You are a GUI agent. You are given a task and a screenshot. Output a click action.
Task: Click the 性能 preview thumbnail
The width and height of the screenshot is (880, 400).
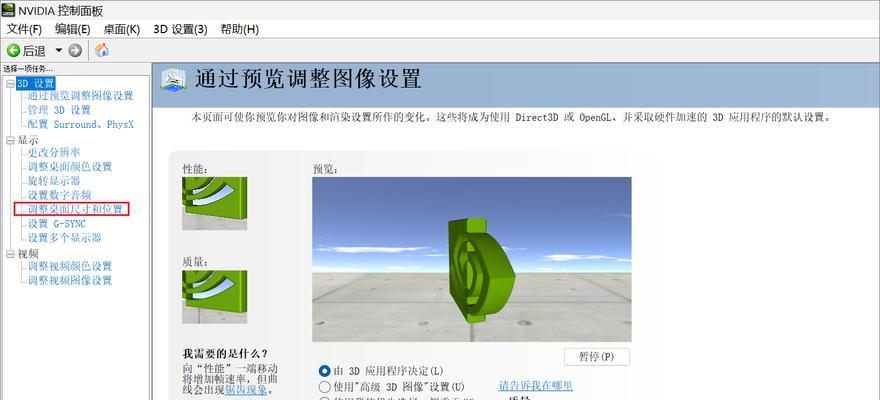coord(214,203)
